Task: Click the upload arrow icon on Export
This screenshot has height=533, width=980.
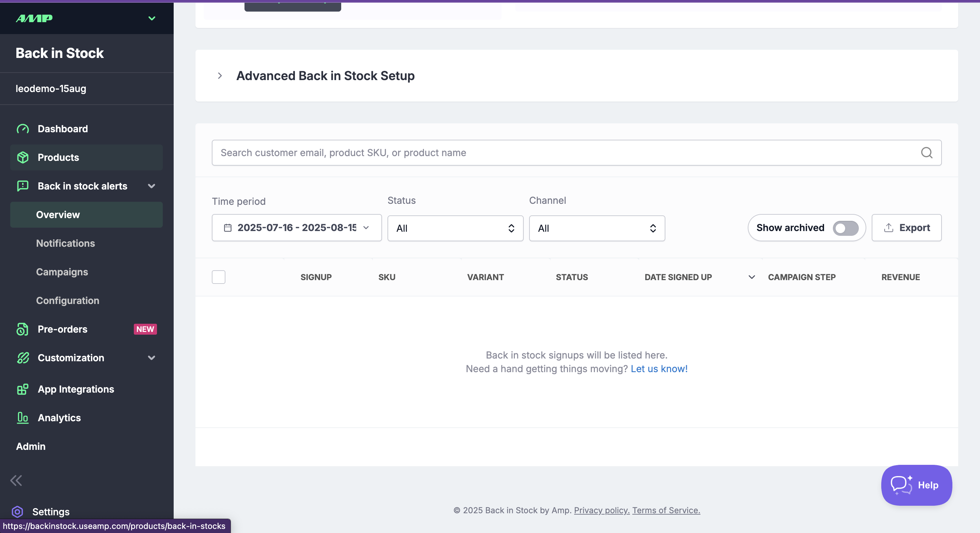Action: click(x=888, y=228)
